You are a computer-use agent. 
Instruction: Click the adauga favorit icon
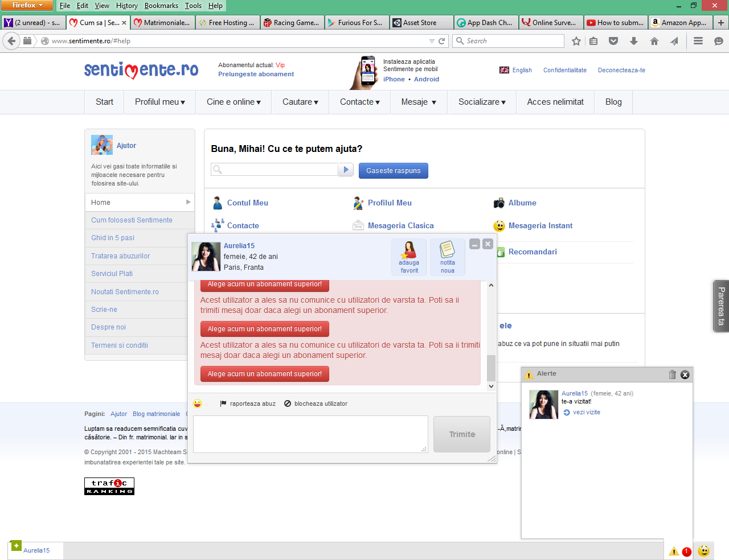(409, 257)
